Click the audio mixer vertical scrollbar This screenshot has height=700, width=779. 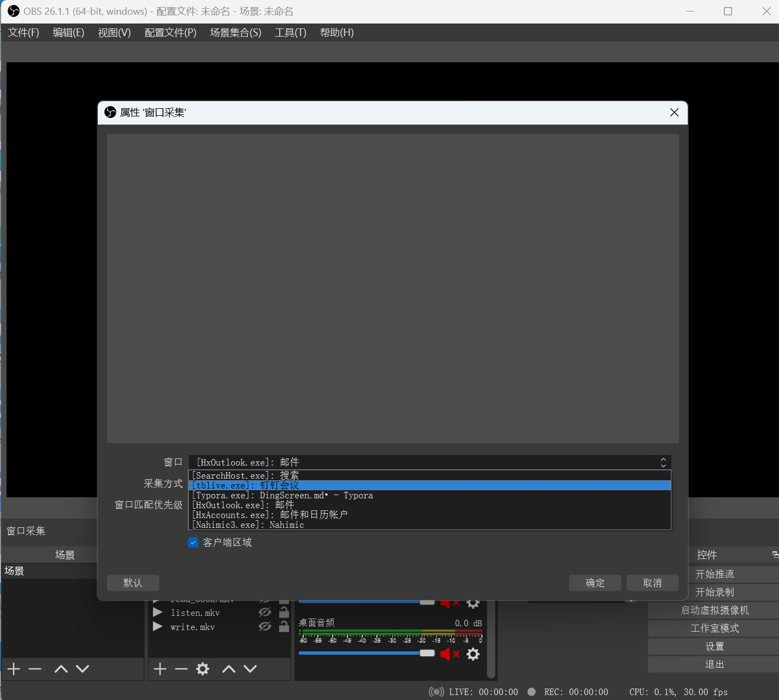click(491, 639)
